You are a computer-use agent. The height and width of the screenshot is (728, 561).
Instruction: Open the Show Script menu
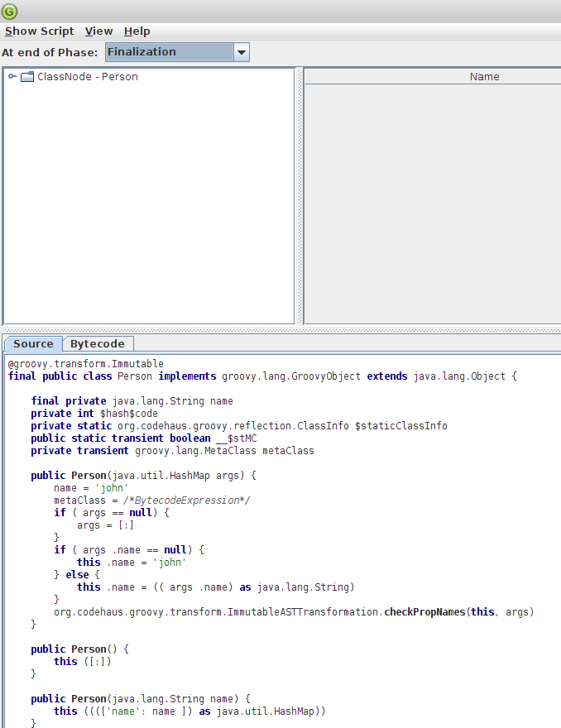pyautogui.click(x=40, y=31)
